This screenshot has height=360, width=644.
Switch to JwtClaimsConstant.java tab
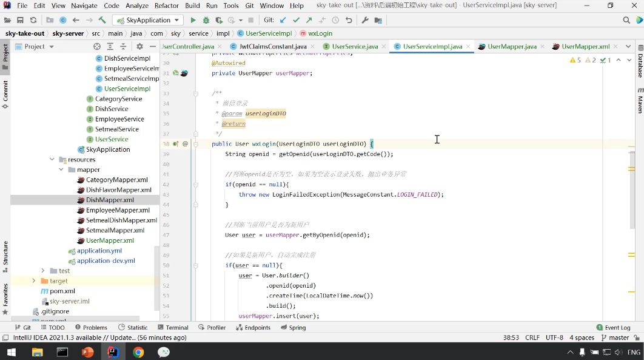[x=273, y=46]
